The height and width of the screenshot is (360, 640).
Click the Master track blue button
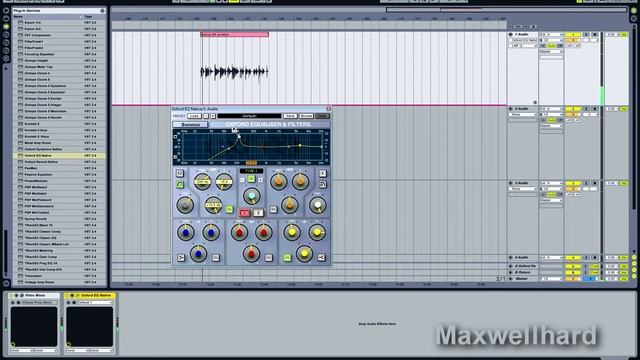[590, 279]
